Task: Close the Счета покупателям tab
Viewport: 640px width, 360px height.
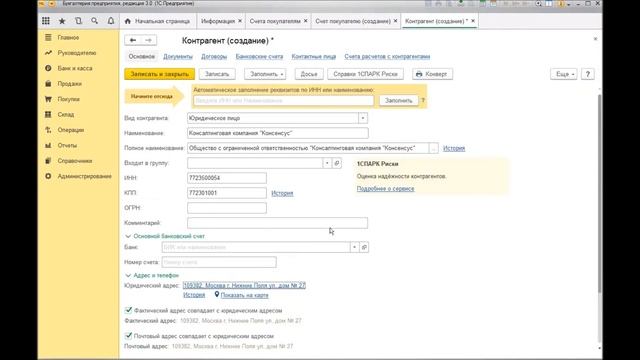Action: click(305, 21)
